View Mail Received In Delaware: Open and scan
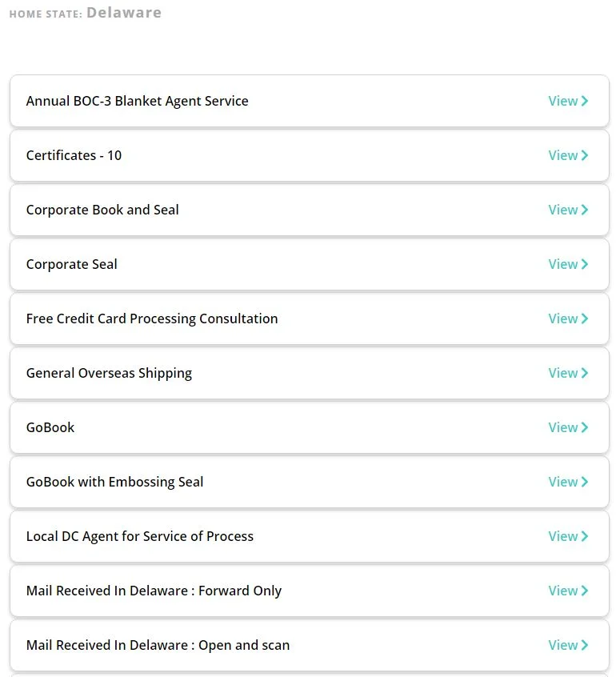The width and height of the screenshot is (616, 677). point(563,645)
